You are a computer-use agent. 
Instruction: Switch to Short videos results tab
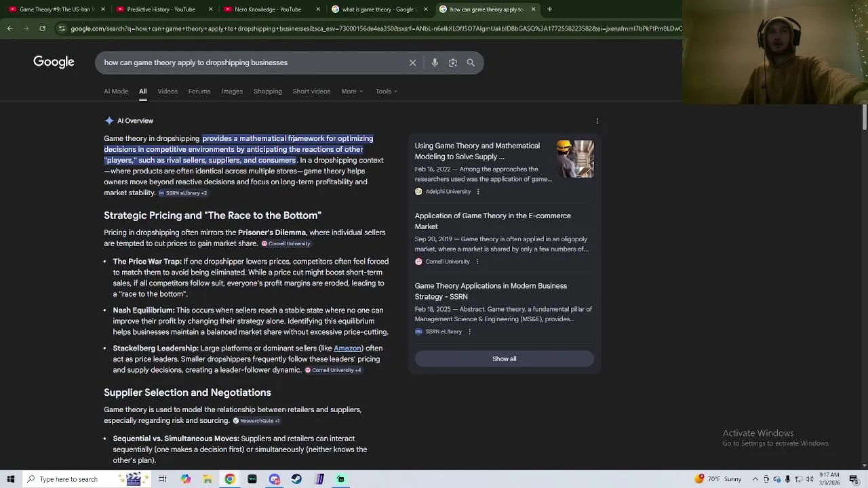coord(311,91)
